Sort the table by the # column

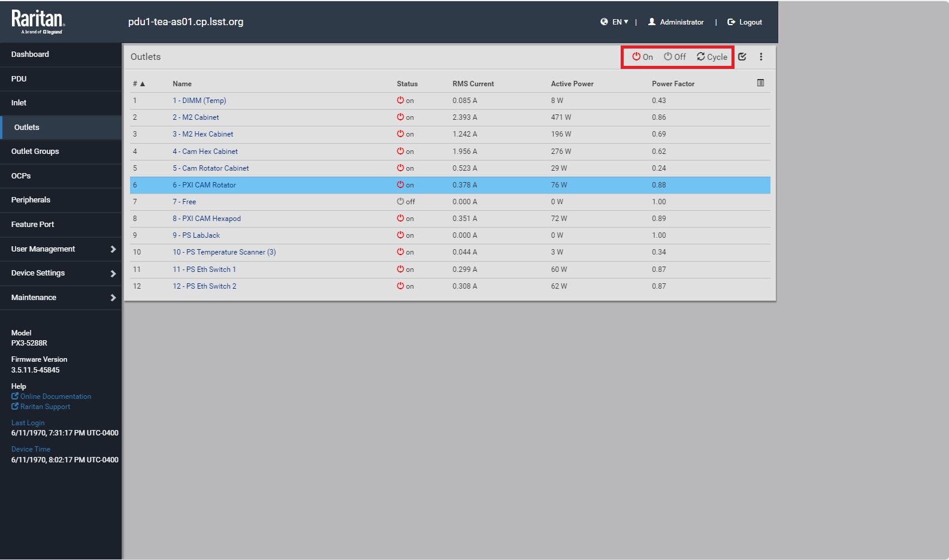click(138, 84)
